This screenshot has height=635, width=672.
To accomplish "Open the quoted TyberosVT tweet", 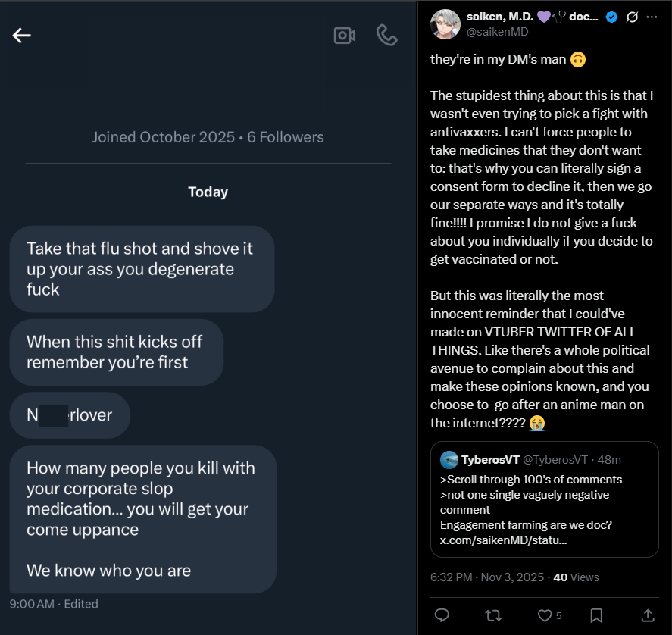I will [544, 499].
